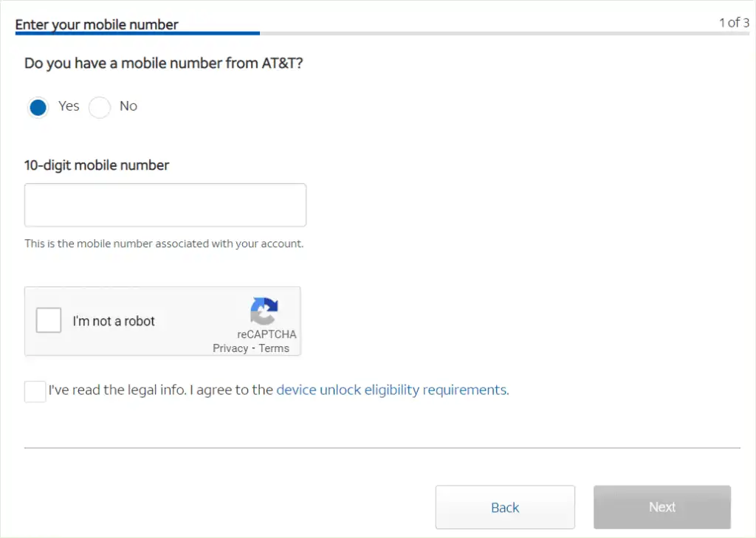Click the step progress bar
This screenshot has height=538, width=756.
[382, 33]
